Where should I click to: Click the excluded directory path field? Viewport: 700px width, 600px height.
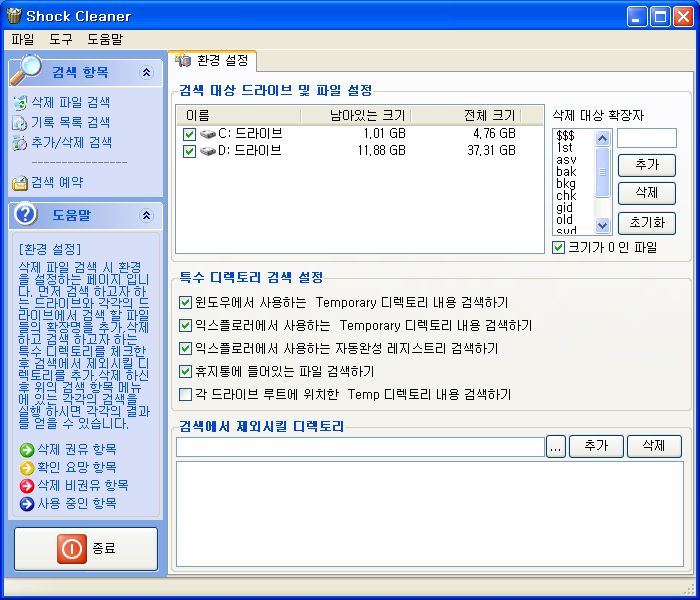(360, 447)
